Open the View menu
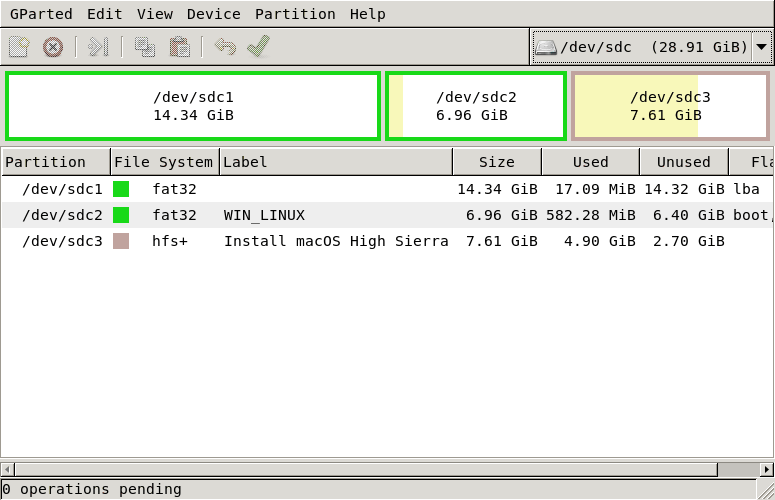Viewport: 775px width, 500px height. pos(154,14)
